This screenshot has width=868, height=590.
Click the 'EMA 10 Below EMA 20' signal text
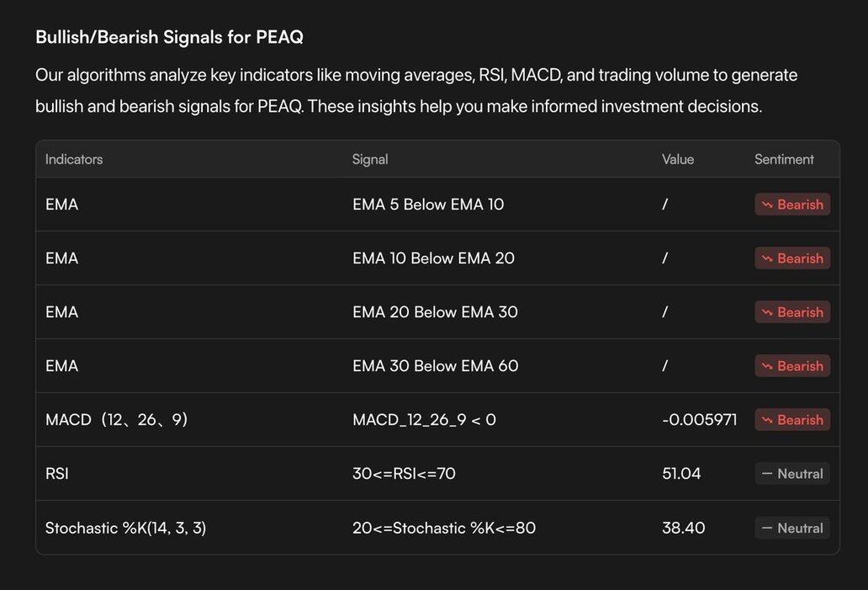click(x=433, y=258)
